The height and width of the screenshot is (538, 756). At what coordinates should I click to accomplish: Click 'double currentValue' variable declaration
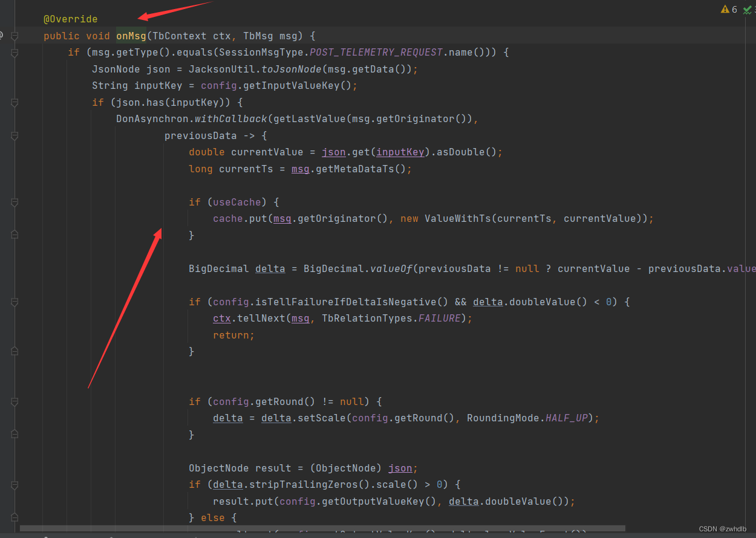[246, 152]
